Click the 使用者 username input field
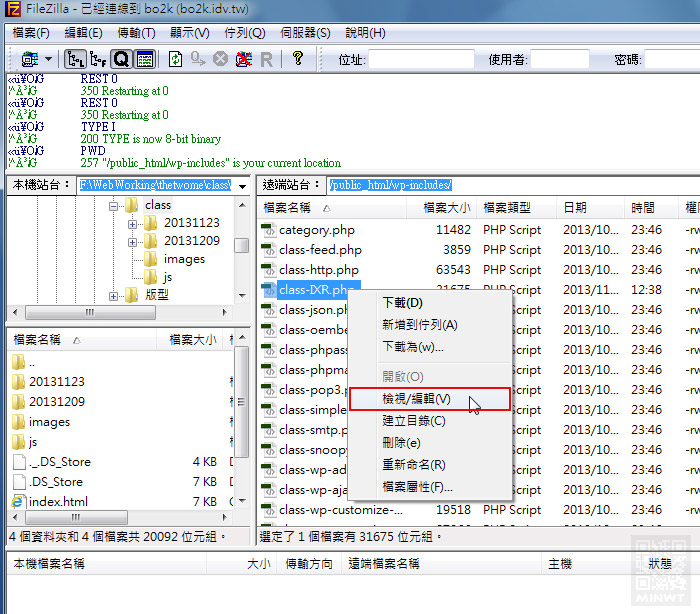Screen dimensions: 700x614 click(560, 59)
